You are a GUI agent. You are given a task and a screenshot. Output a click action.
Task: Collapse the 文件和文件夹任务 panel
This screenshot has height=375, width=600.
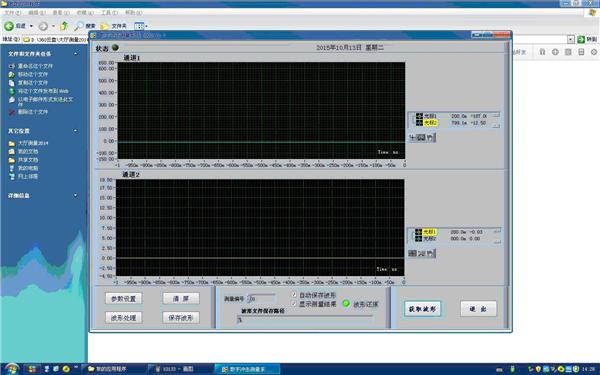tap(75, 54)
